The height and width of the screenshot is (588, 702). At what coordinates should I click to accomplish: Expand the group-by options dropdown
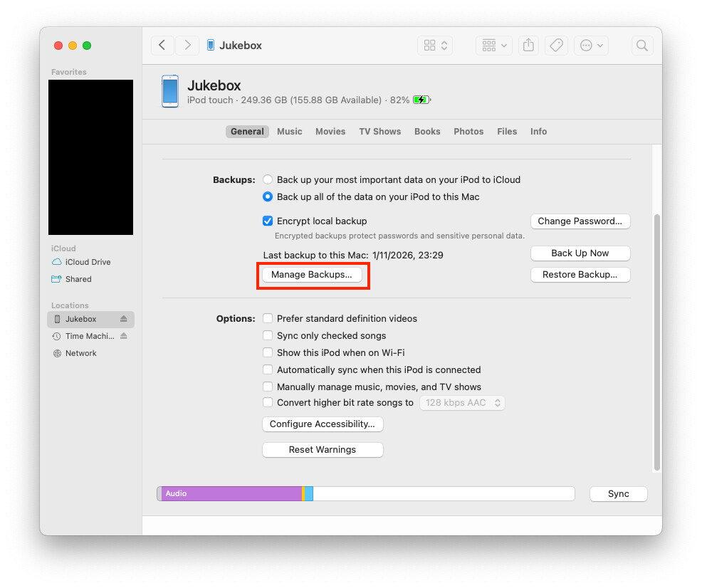493,46
